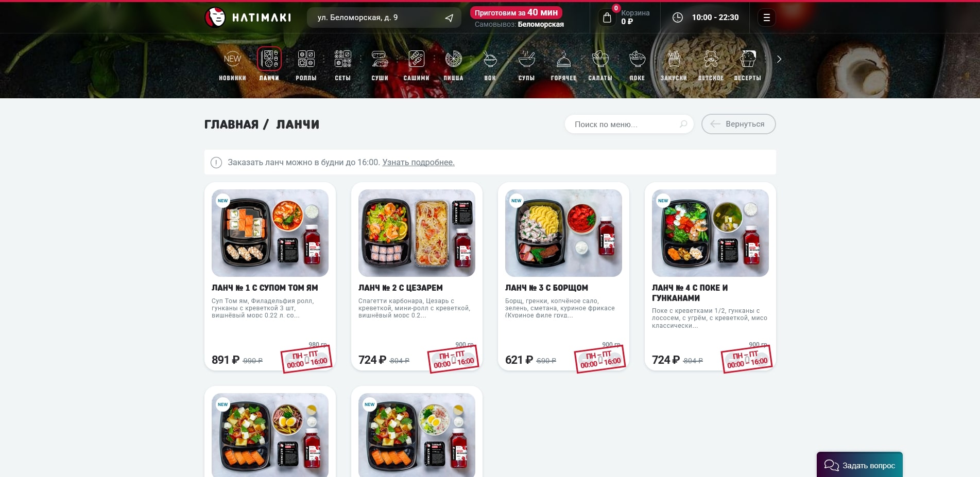Open Ланч № 3 с борщом thumbnail
This screenshot has width=980, height=477.
pos(563,233)
